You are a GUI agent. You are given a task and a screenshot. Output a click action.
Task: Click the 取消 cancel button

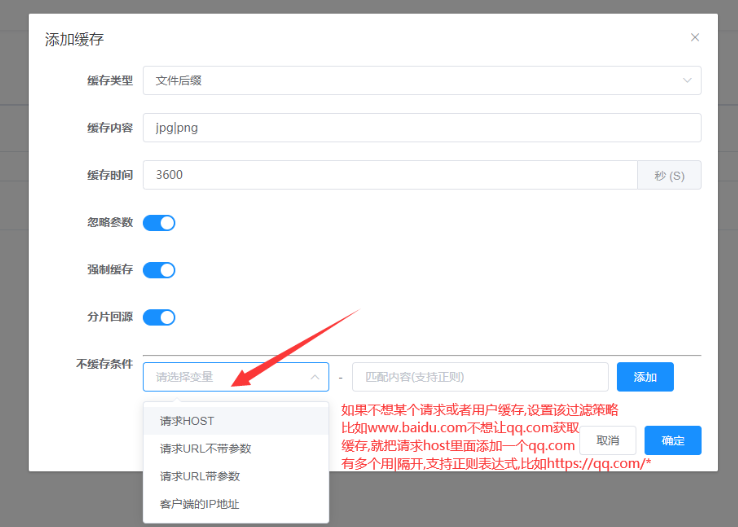tap(608, 440)
